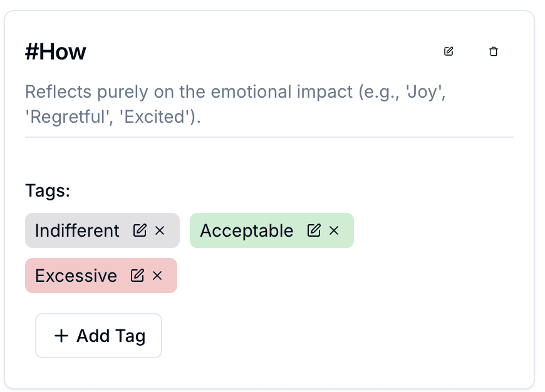This screenshot has width=545, height=392.
Task: Delete the #How card via the trash icon
Action: click(493, 51)
